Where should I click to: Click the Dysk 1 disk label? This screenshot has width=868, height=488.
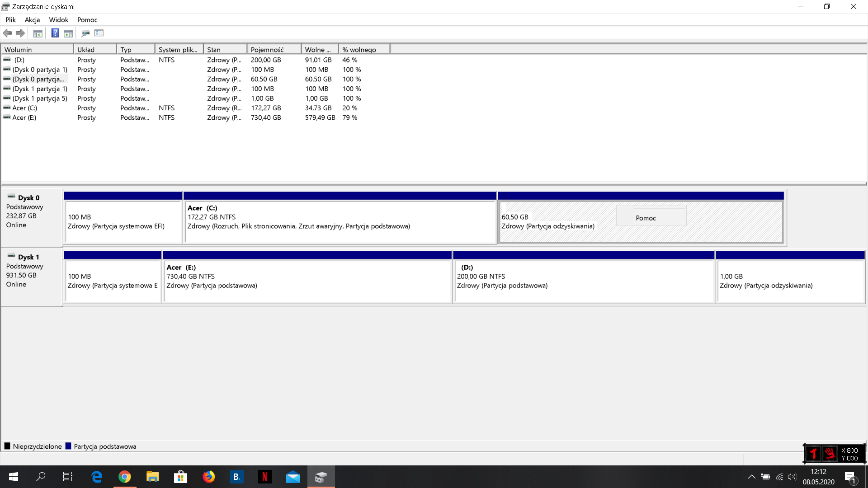[28, 257]
